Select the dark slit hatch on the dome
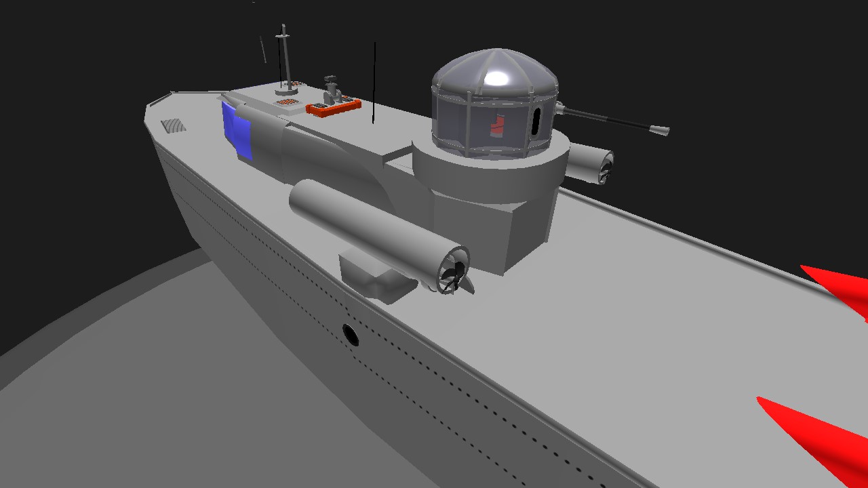868x488 pixels. tap(535, 122)
